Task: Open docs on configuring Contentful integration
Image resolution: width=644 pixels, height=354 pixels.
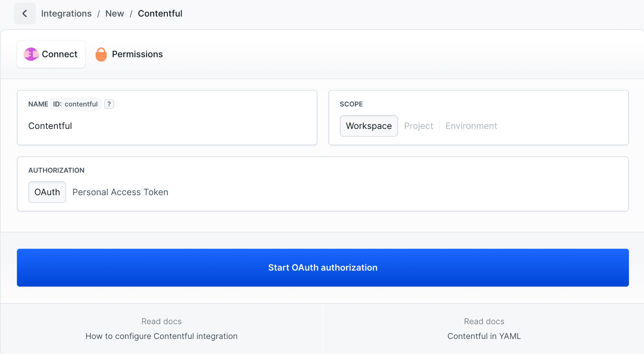Action: (x=161, y=329)
